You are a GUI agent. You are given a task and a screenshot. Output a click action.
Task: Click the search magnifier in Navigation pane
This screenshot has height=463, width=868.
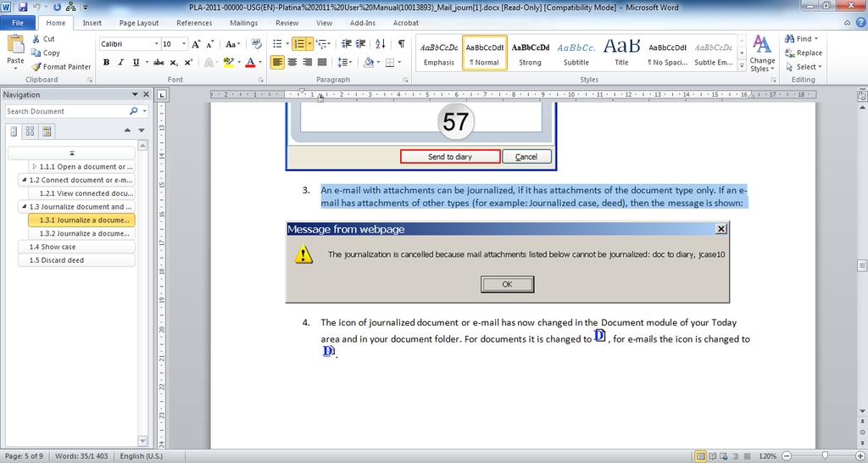click(x=133, y=111)
